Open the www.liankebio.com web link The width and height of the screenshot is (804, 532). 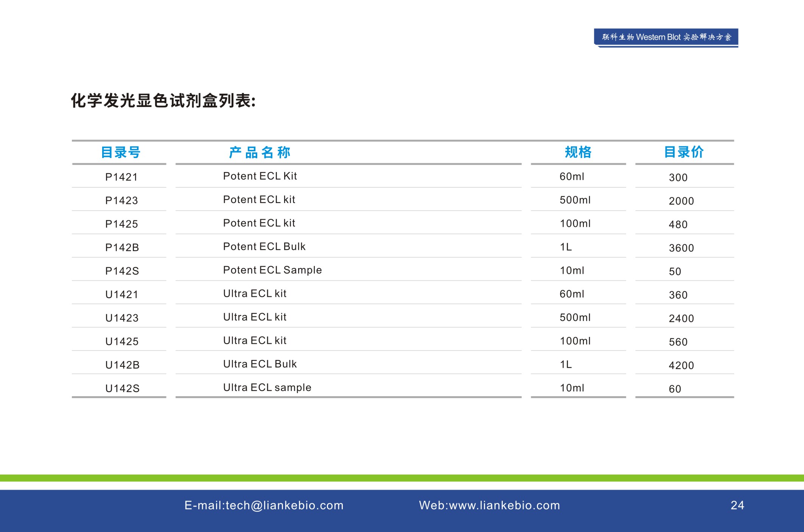click(504, 505)
